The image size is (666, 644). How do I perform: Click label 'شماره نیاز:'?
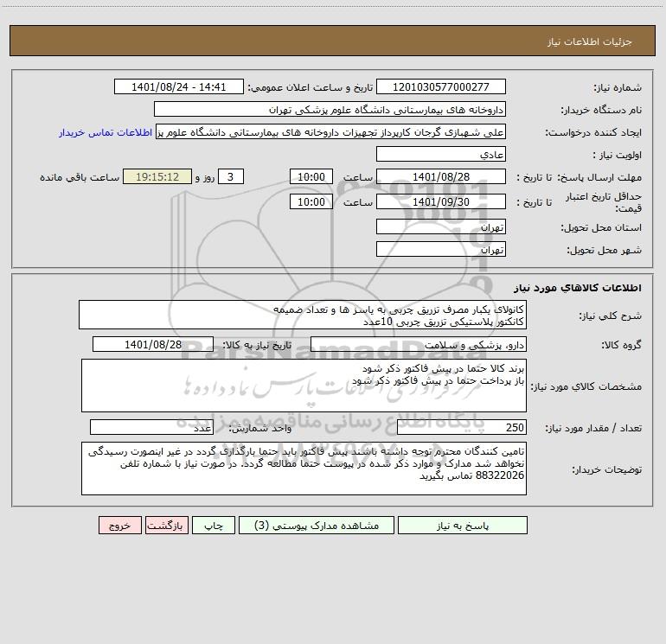click(x=618, y=88)
